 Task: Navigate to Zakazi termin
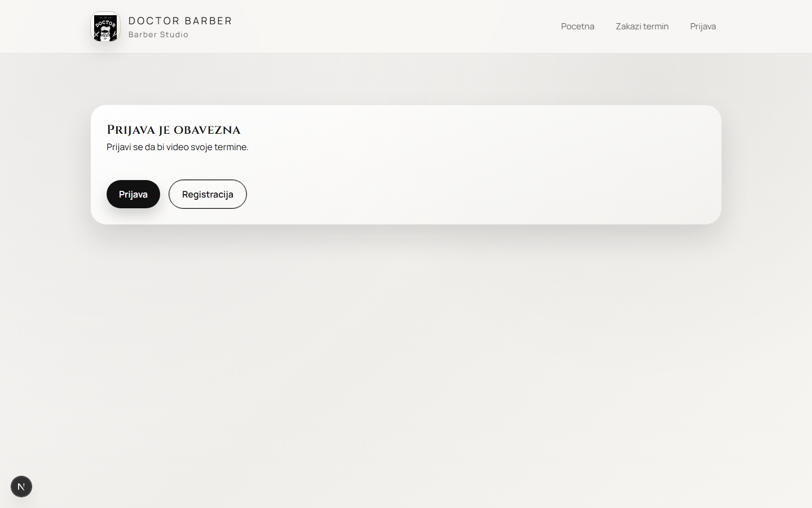point(642,26)
